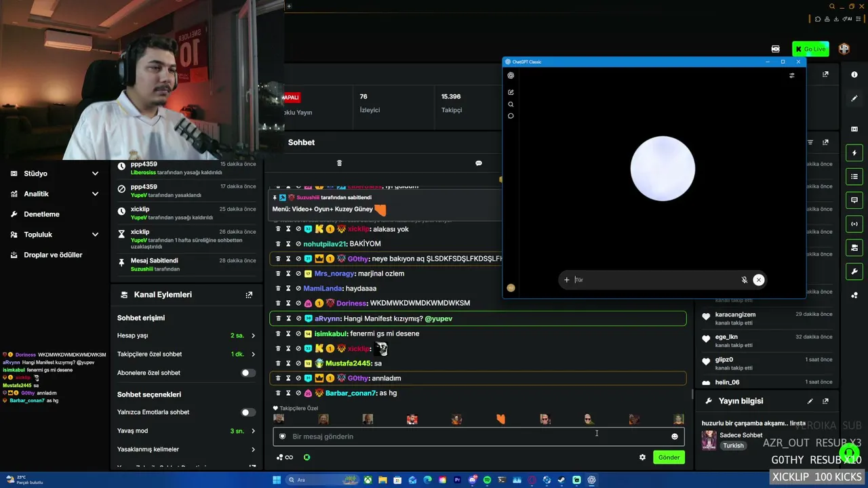Delete the nohutpilav21 chat message
Image resolution: width=868 pixels, height=488 pixels.
pos(278,244)
